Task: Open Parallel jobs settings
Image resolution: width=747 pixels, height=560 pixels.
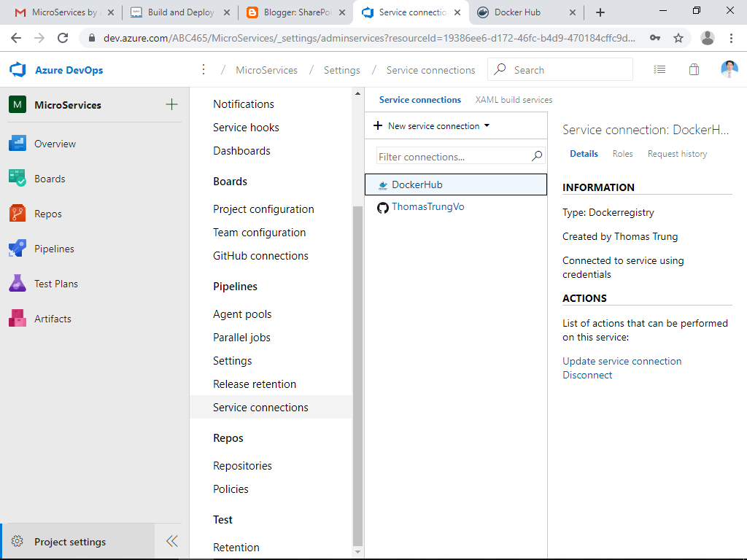Action: tap(241, 337)
